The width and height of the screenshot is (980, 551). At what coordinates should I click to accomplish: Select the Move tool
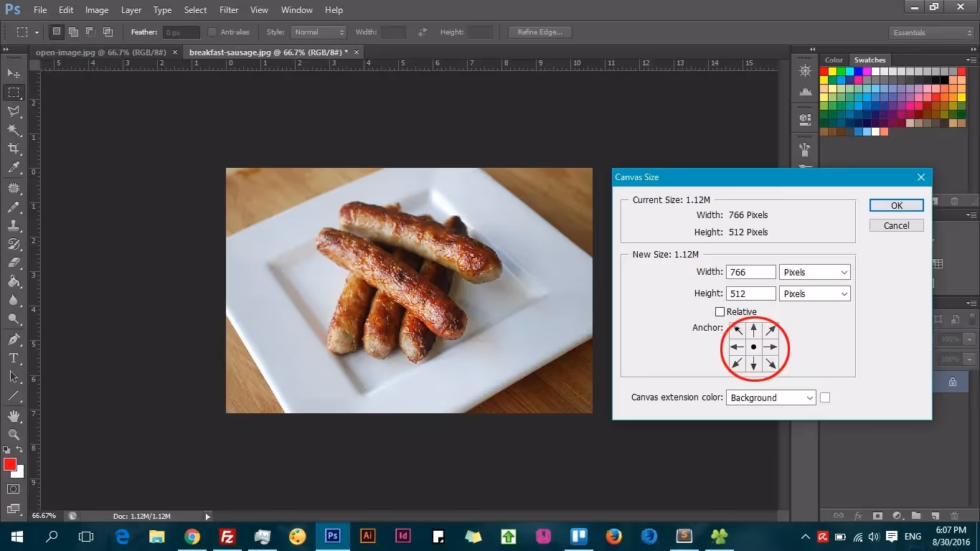coord(12,72)
